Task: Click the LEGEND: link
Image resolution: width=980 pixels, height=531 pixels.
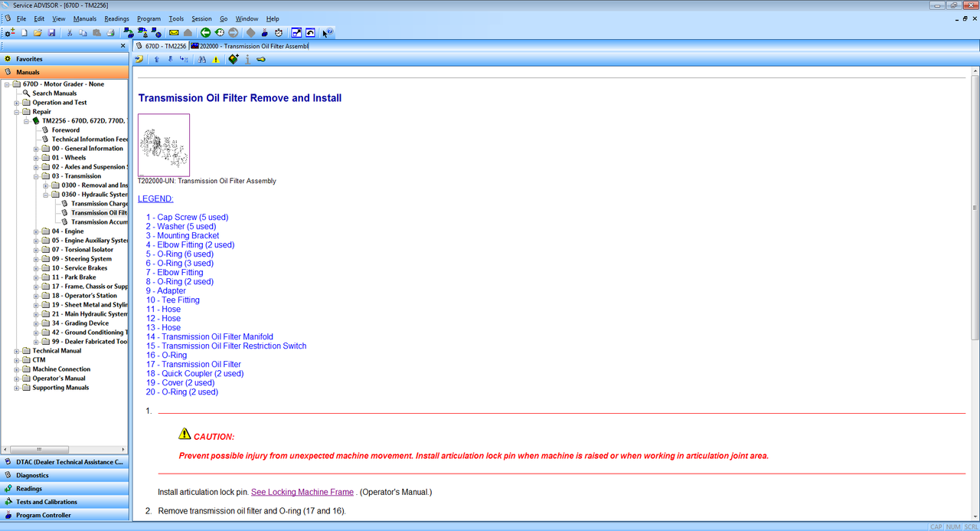Action: pyautogui.click(x=155, y=198)
